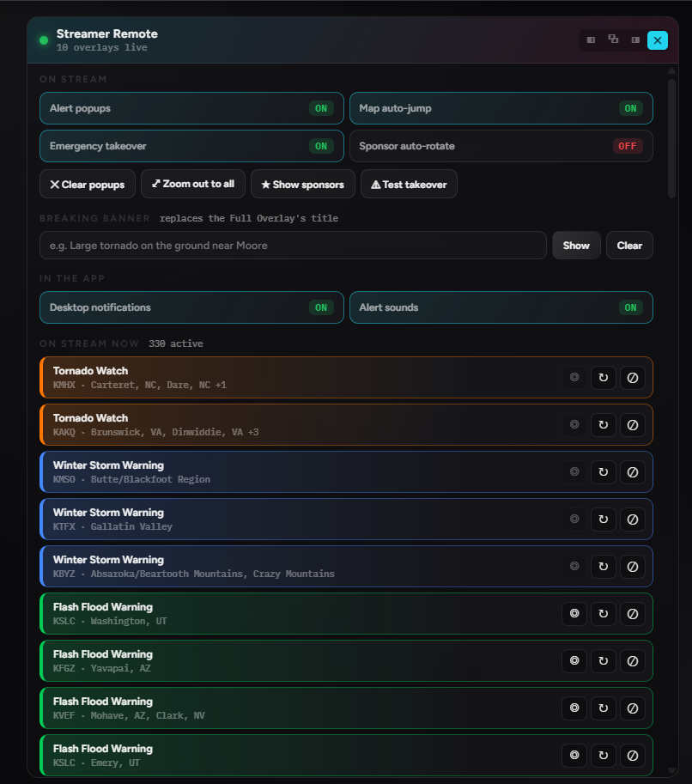Refresh the KAKQ Tornado Watch alert
This screenshot has height=784, width=692.
[604, 424]
